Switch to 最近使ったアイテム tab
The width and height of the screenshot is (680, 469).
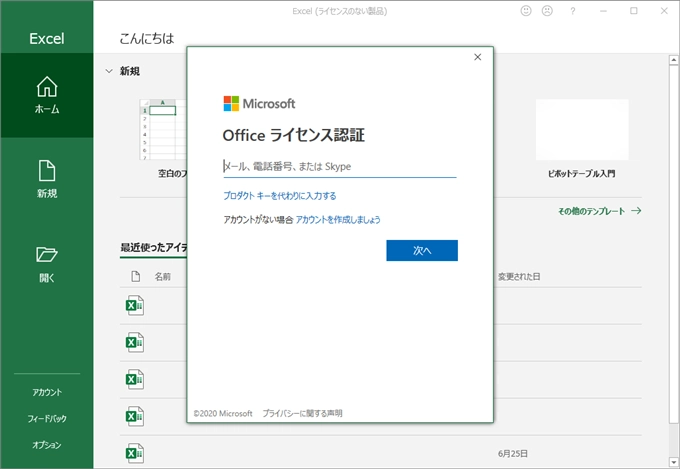pos(154,248)
